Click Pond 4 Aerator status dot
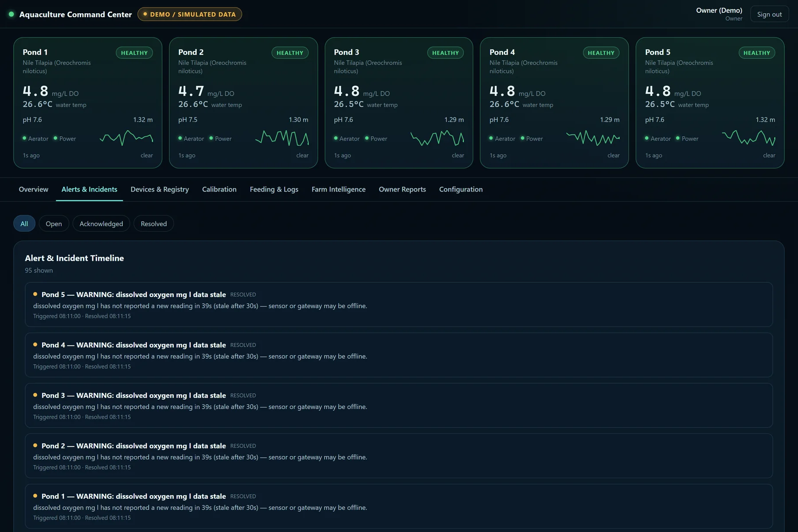Screen dimensions: 798x532 [491, 138]
